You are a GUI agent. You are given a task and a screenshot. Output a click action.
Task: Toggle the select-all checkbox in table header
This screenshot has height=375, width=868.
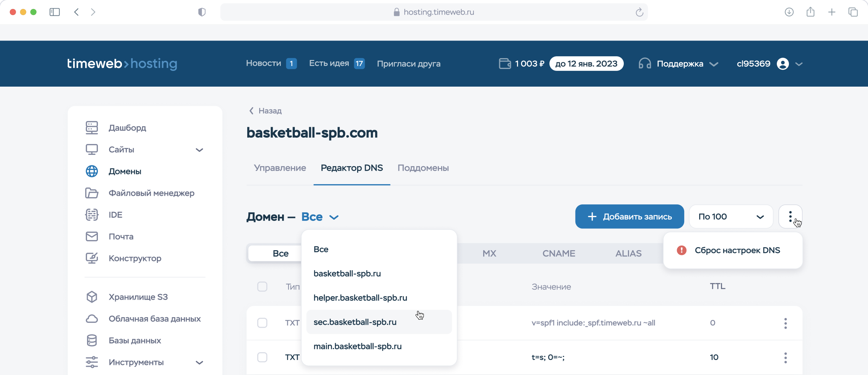pos(262,287)
